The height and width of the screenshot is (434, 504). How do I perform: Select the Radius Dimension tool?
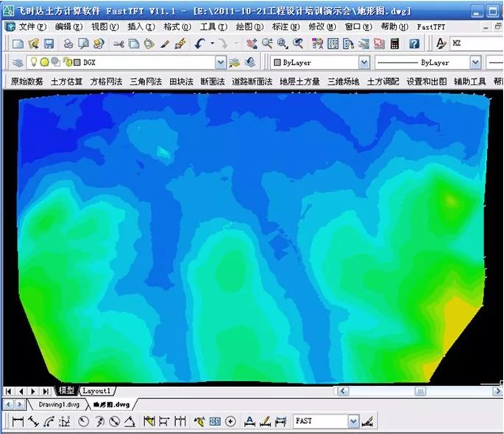[84, 421]
